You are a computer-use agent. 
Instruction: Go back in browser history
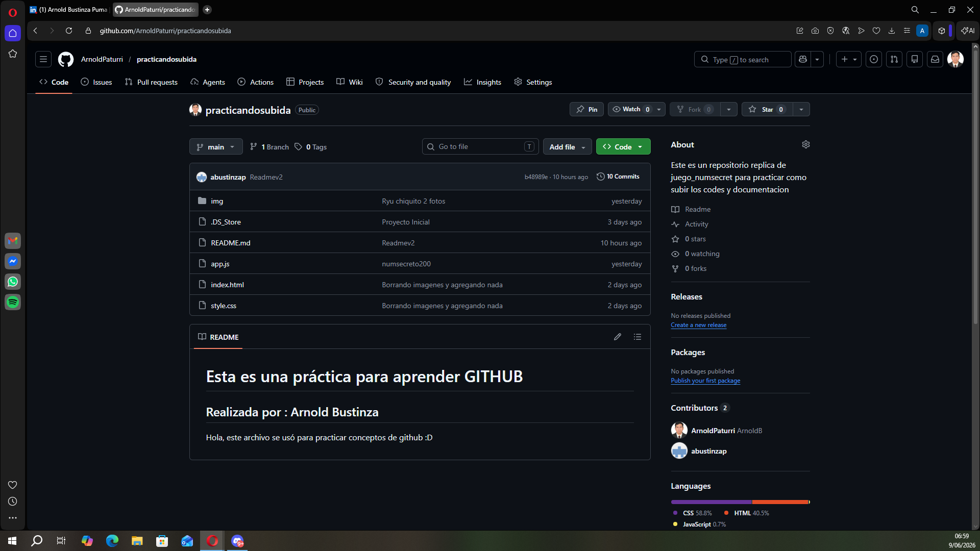tap(36, 31)
